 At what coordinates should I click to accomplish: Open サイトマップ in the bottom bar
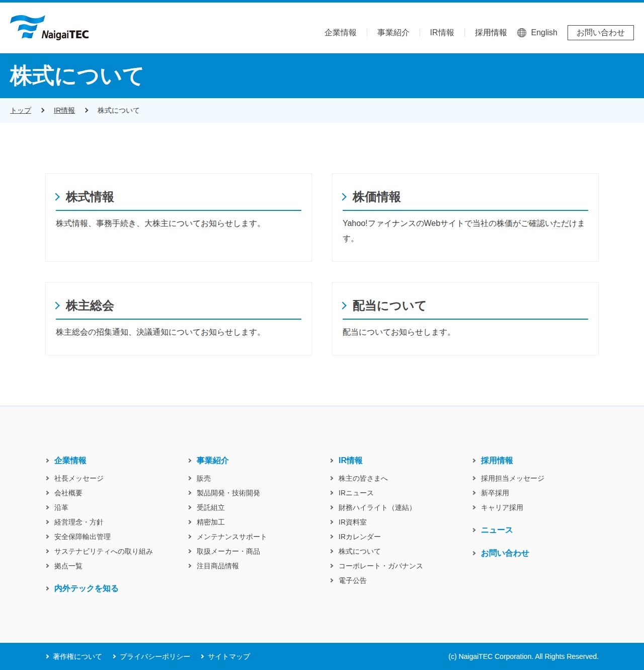[229, 656]
